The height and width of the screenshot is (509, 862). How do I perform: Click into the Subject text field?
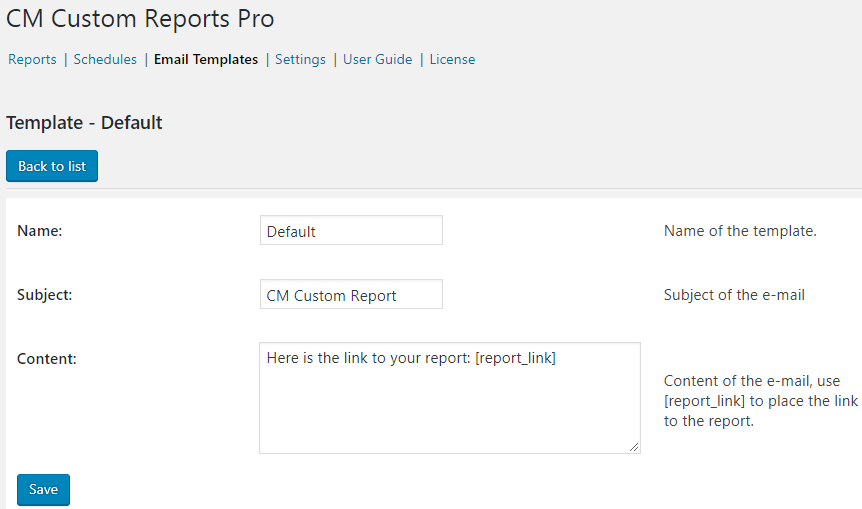pos(350,295)
